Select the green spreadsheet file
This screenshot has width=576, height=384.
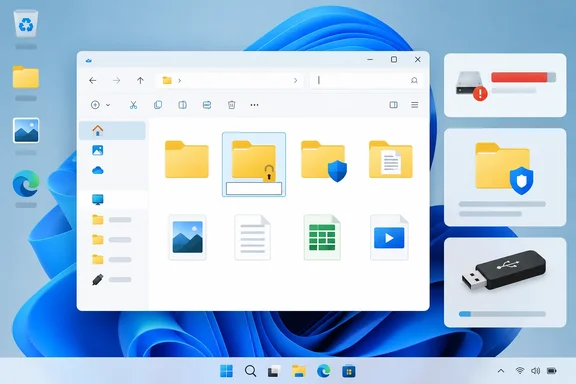322,237
